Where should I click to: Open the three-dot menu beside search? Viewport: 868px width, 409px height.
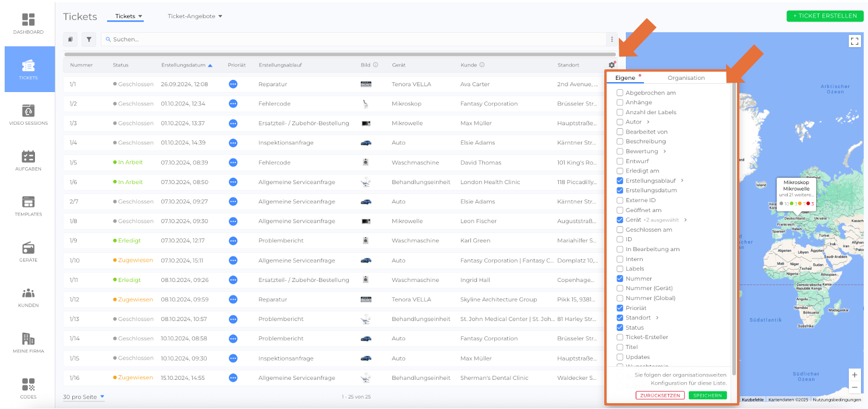(x=611, y=40)
